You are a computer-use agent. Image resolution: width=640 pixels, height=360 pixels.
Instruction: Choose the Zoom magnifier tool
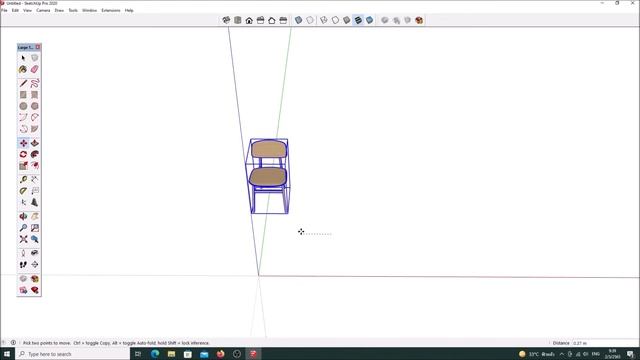tap(23, 228)
